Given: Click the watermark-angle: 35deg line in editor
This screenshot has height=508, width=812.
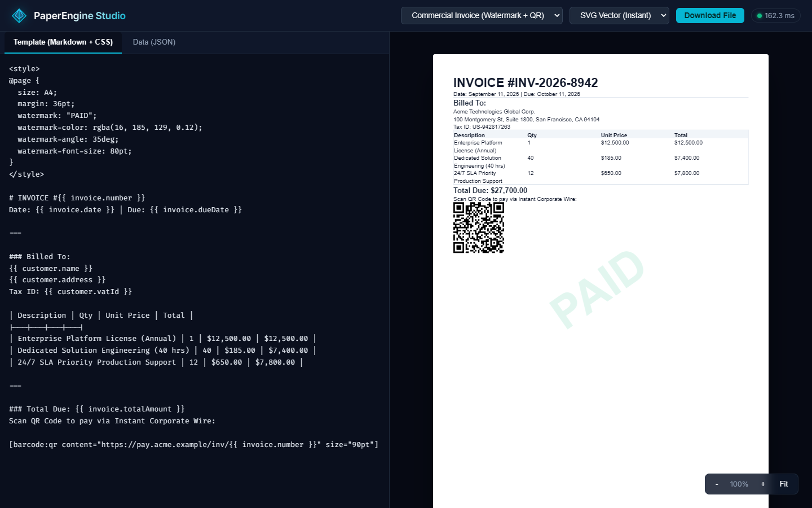Looking at the screenshot, I should pyautogui.click(x=68, y=139).
